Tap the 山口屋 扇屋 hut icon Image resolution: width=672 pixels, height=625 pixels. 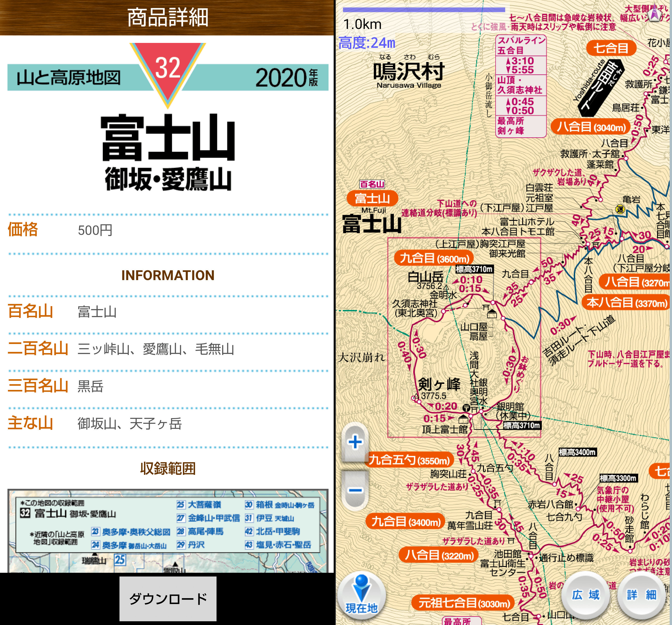[x=492, y=314]
